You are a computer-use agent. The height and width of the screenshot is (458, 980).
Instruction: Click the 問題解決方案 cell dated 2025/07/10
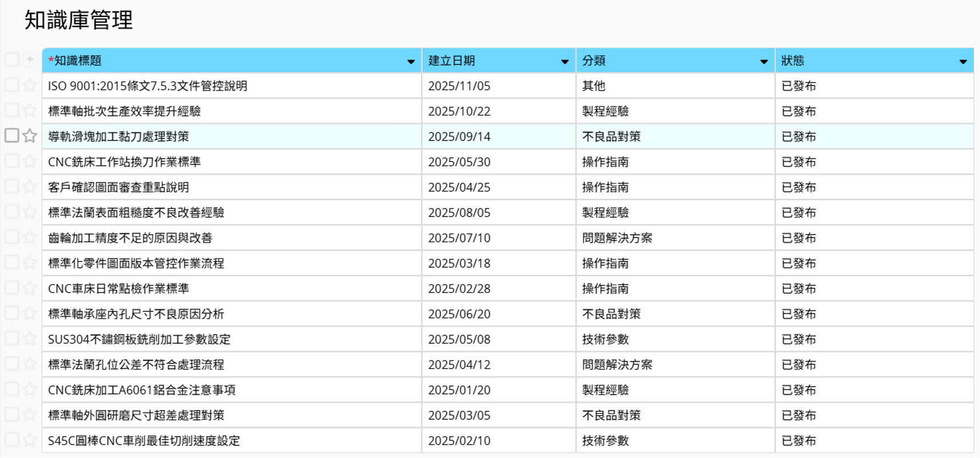coord(675,238)
